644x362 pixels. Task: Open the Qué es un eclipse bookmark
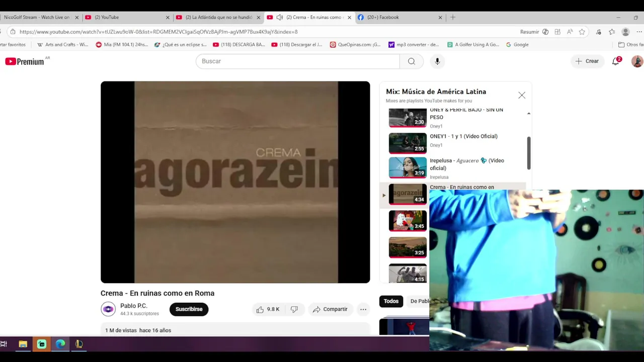click(x=180, y=44)
